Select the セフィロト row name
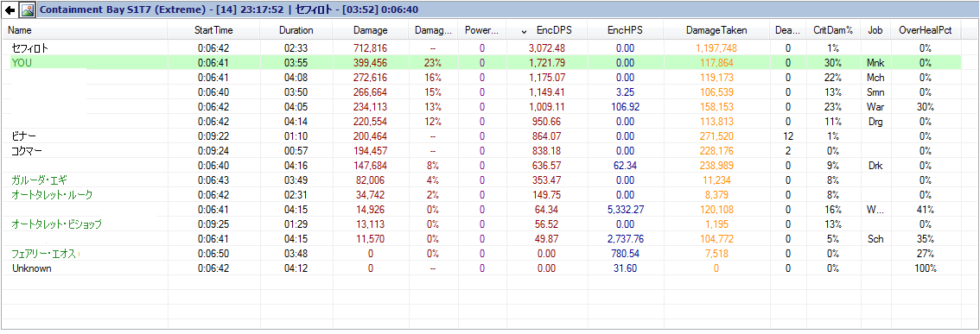Screen dimensions: 980x334 30,48
